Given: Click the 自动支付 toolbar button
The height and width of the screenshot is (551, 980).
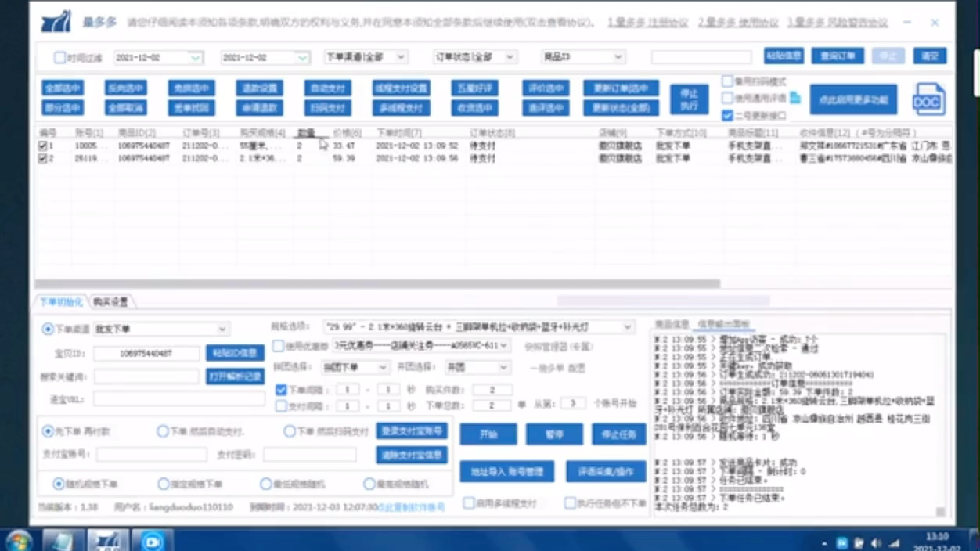Looking at the screenshot, I should [x=328, y=88].
